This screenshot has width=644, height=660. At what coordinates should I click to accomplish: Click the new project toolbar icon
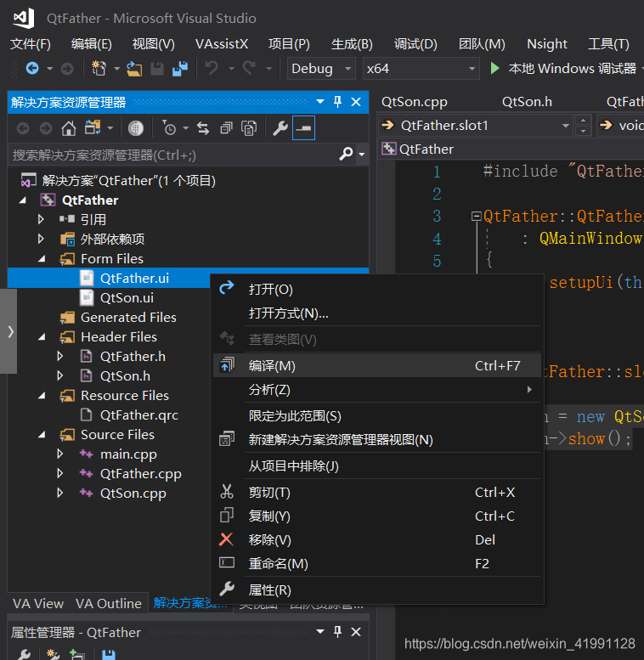click(99, 68)
